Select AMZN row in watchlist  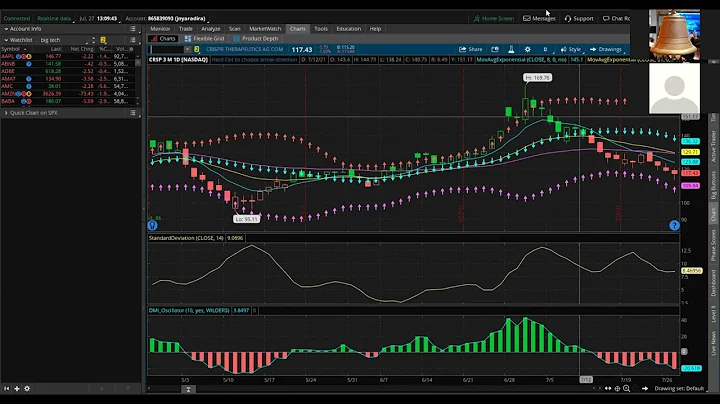coord(68,93)
